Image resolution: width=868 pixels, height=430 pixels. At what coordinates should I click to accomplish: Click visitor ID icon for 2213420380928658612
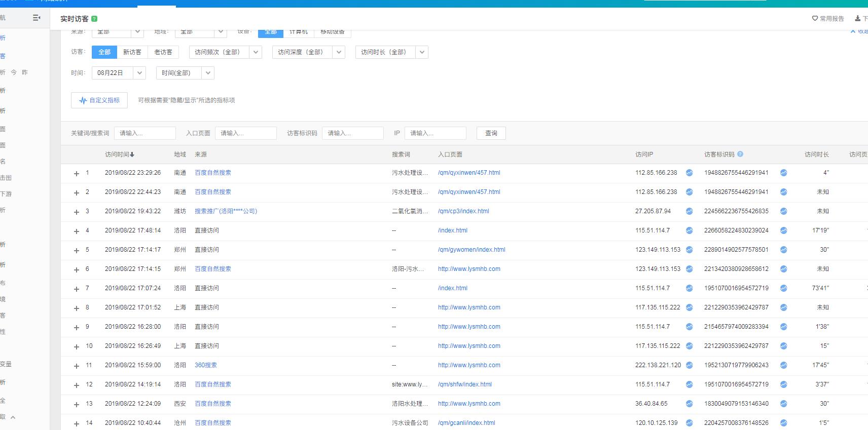coord(783,269)
